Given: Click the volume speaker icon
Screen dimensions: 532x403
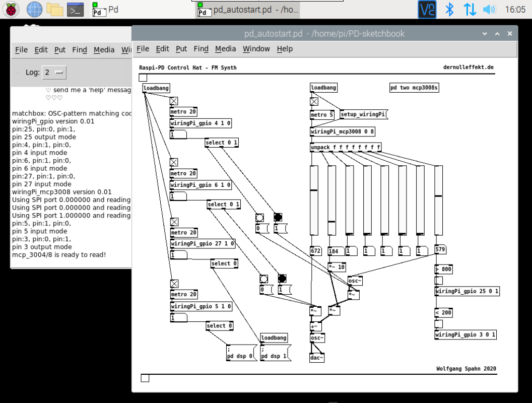Looking at the screenshot, I should point(489,9).
